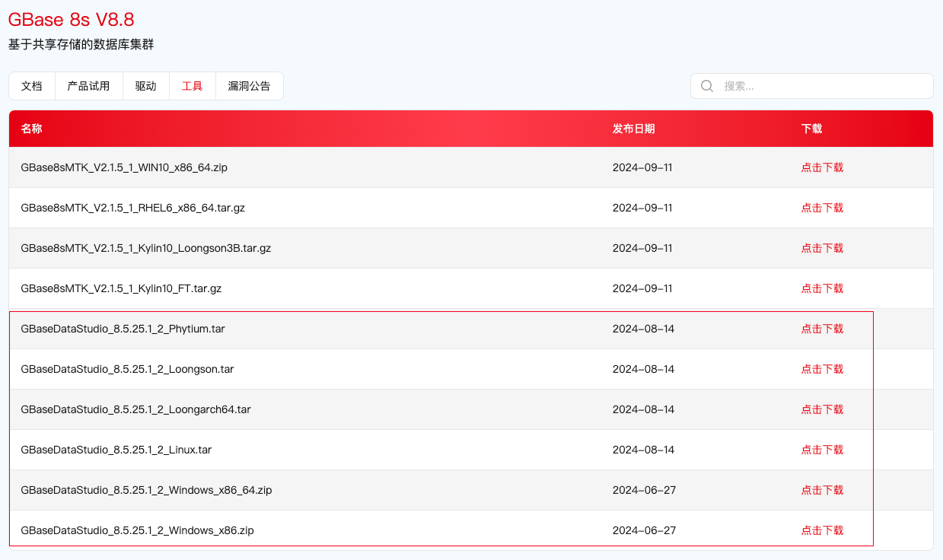This screenshot has height=560, width=943.
Task: Click date 2024-09-11 in WIN10 row
Action: pyautogui.click(x=642, y=167)
